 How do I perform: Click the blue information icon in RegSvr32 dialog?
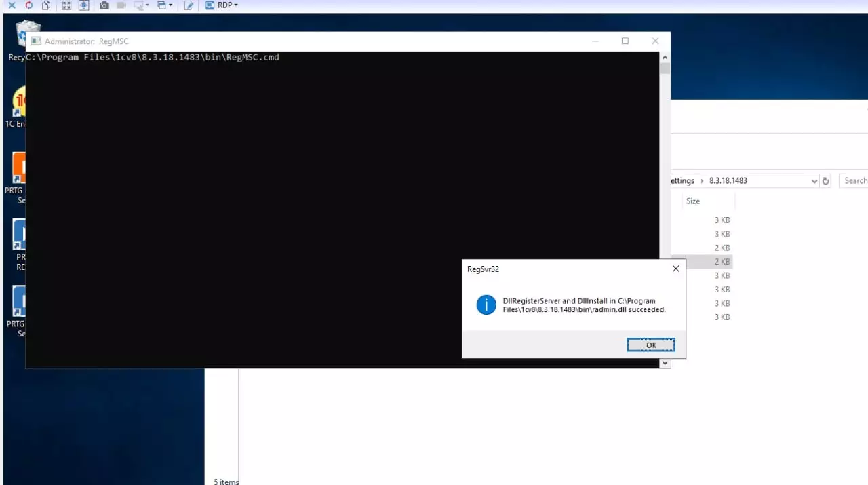point(486,305)
